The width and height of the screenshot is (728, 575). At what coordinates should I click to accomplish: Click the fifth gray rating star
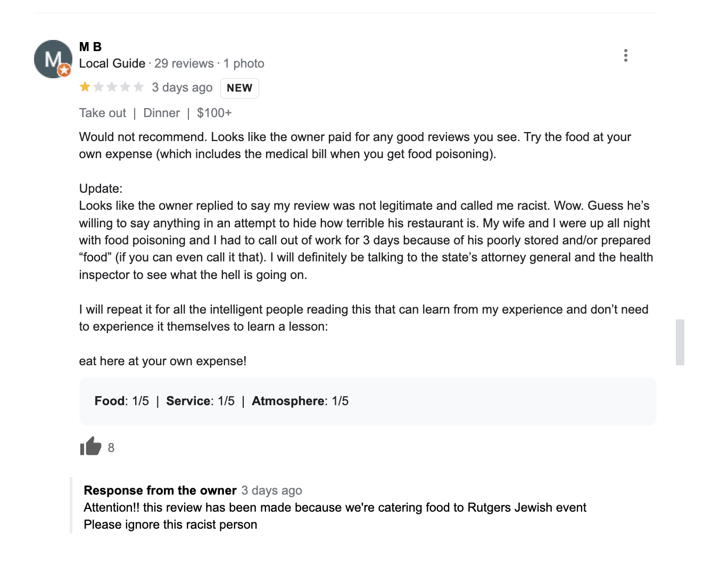(x=138, y=87)
